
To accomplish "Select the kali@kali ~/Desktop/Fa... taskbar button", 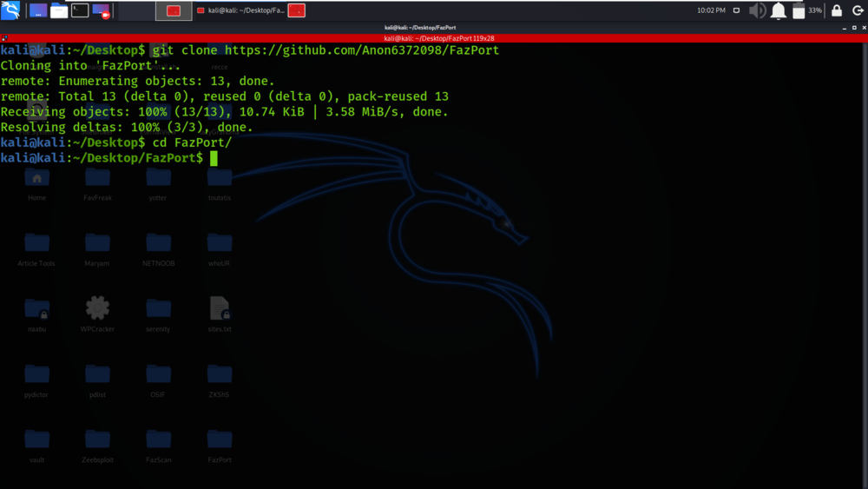I will coord(240,10).
